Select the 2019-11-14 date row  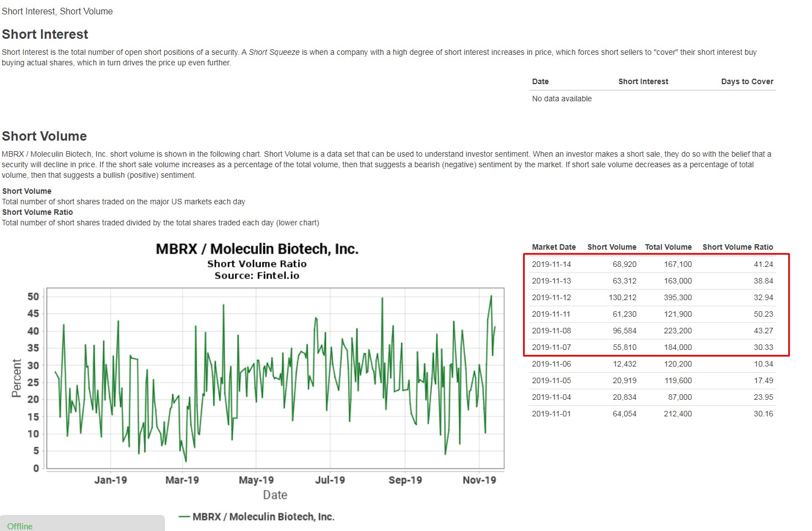[551, 264]
